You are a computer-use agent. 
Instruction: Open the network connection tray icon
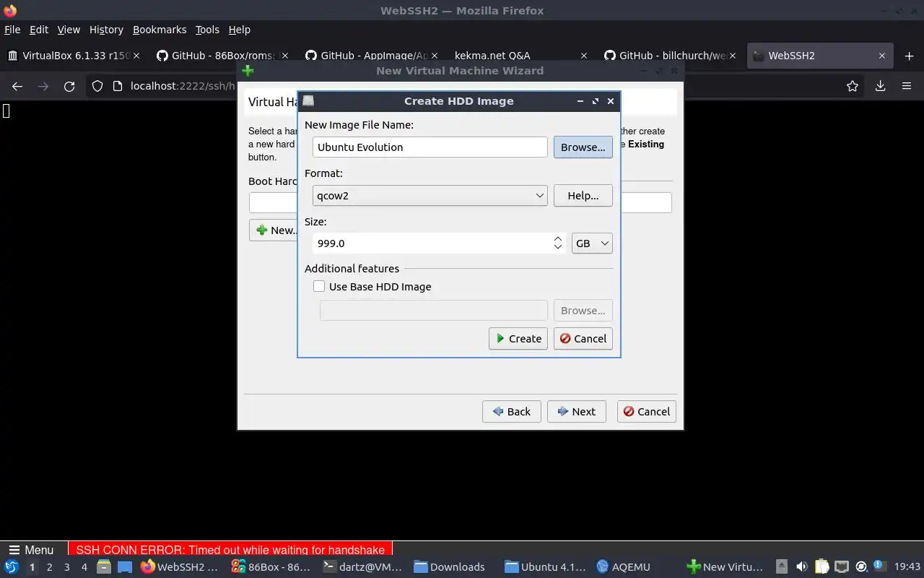(841, 567)
